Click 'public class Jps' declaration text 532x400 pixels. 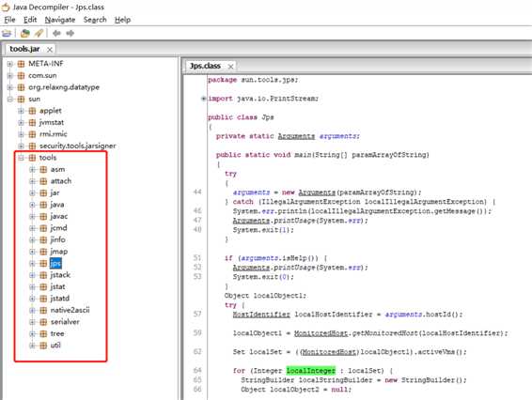click(x=241, y=117)
